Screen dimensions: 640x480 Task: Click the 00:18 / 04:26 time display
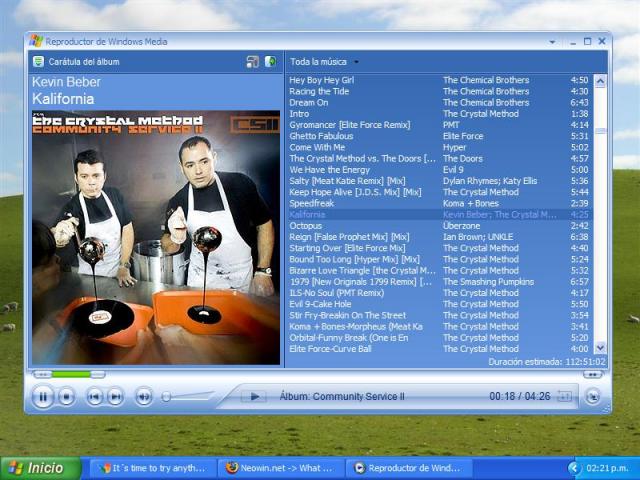pos(520,396)
